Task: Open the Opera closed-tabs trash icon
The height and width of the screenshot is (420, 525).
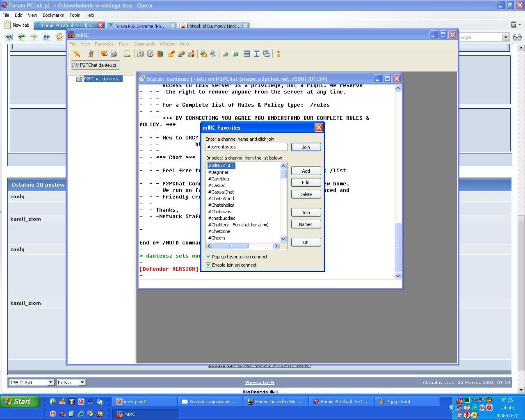Action: click(x=514, y=25)
